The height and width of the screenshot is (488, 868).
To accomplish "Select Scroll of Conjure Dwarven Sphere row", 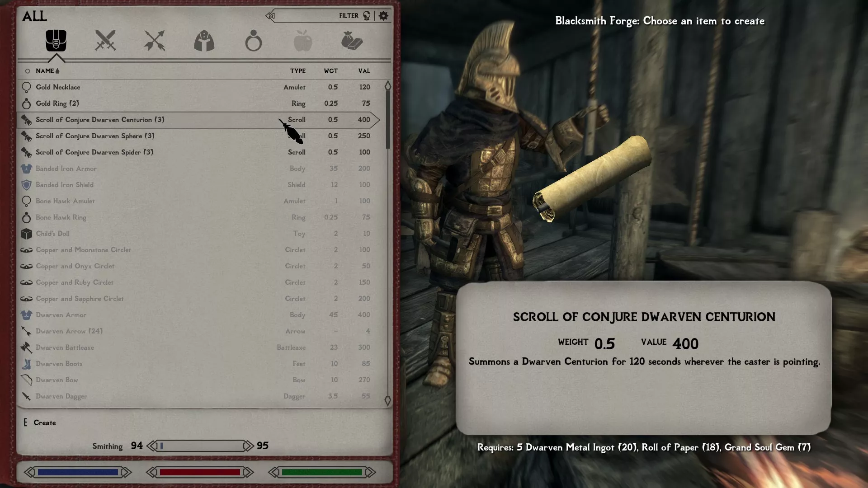I will point(198,136).
